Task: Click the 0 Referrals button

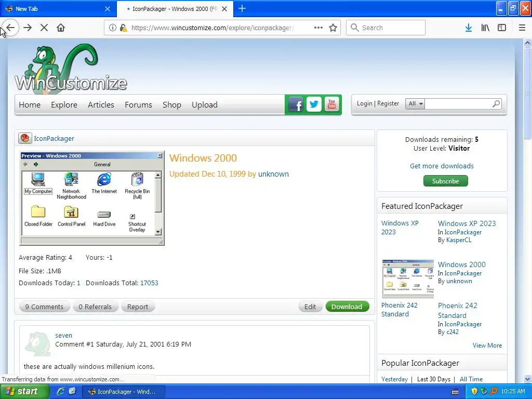Action: [95, 307]
